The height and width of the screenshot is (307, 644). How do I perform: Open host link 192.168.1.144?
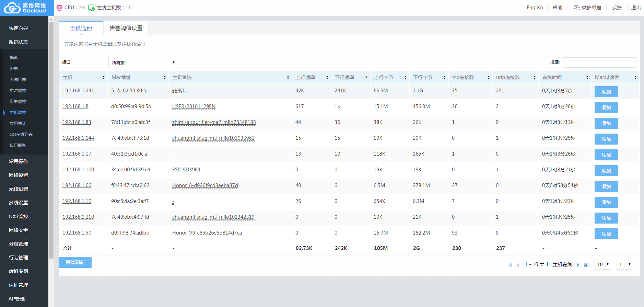pyautogui.click(x=78, y=138)
